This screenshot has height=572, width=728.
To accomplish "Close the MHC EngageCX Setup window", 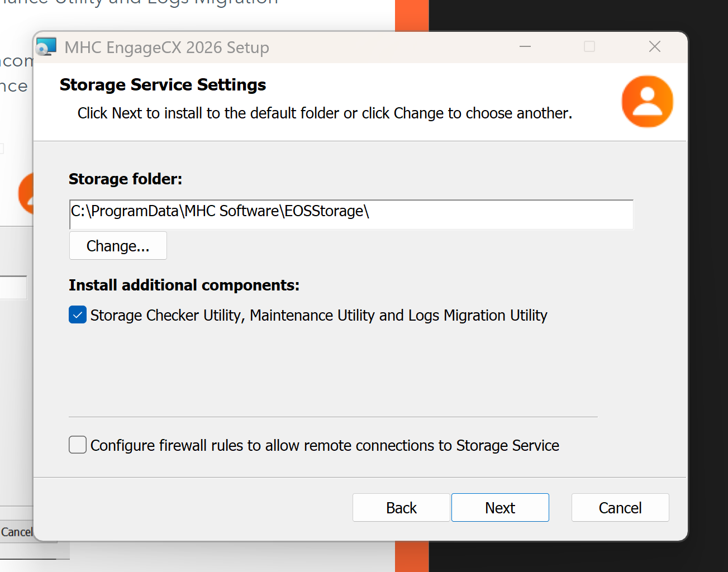I will coord(655,47).
